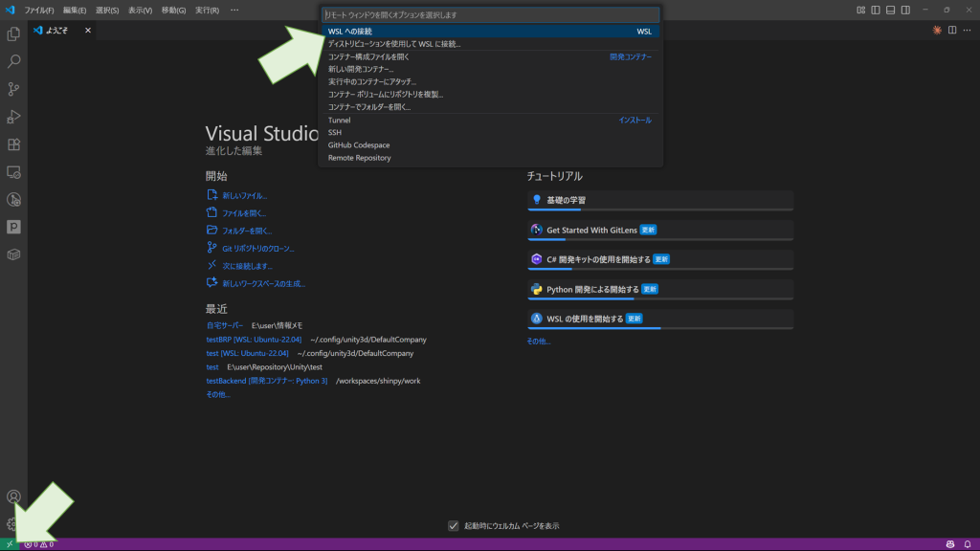The width and height of the screenshot is (980, 551).
Task: Open the 移動(G) menu
Action: point(173,10)
